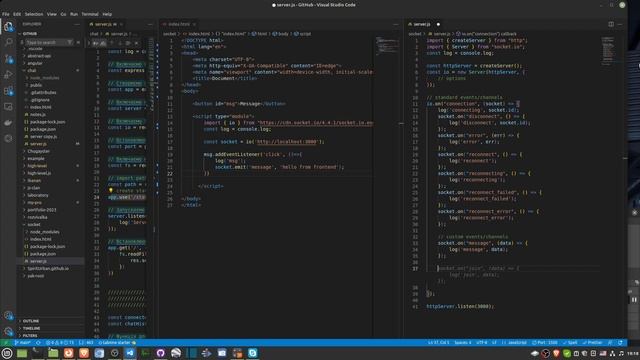
Task: Open the Visual Studio Code taskbar icon
Action: 130,353
